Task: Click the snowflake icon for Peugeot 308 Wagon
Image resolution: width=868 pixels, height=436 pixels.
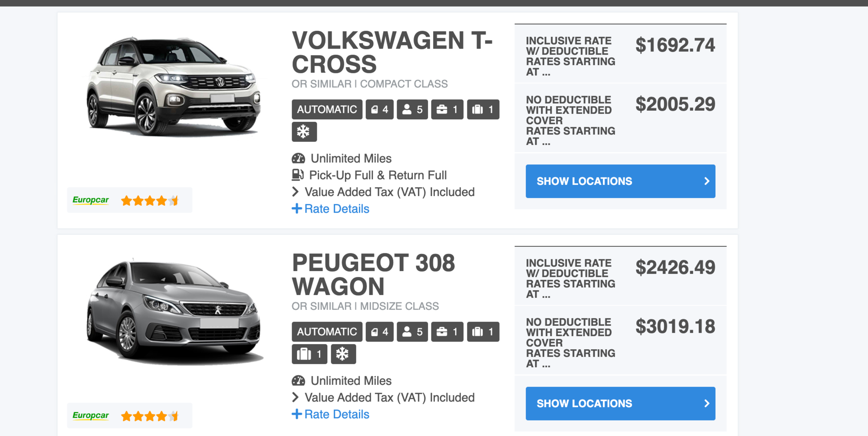Action: pyautogui.click(x=343, y=354)
